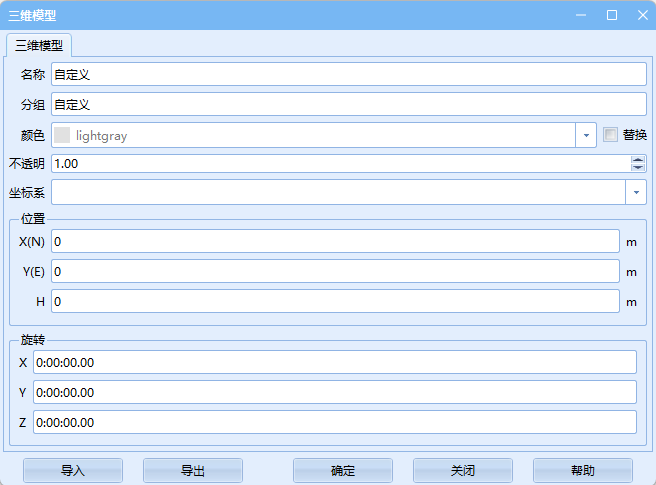The height and width of the screenshot is (485, 656).
Task: Open help via 帮助 button
Action: tap(582, 470)
